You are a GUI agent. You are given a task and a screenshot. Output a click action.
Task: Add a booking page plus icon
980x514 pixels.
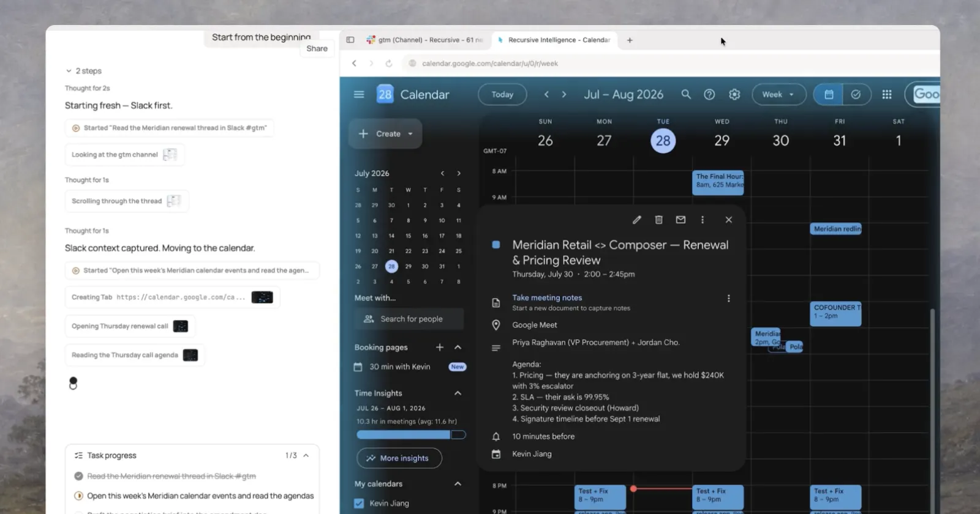[439, 347]
